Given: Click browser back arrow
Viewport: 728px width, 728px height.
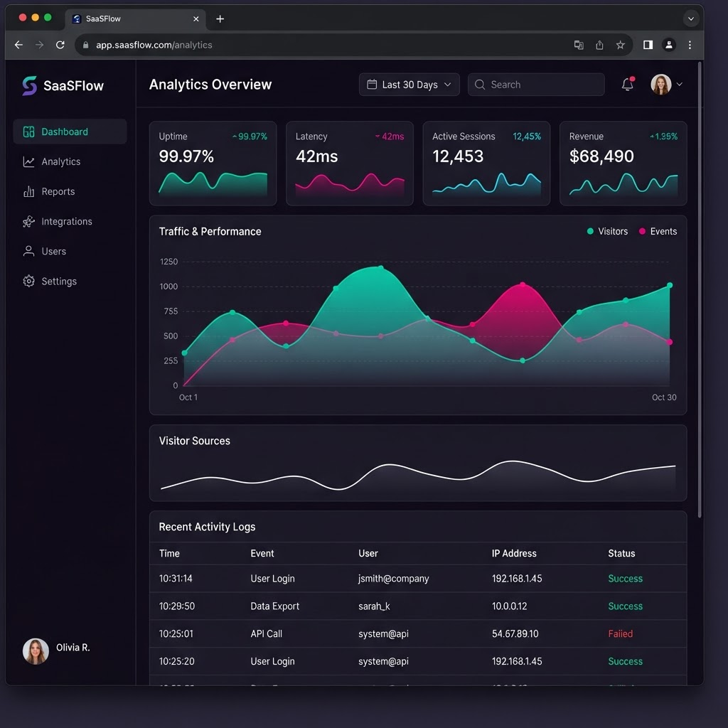Looking at the screenshot, I should pos(18,45).
